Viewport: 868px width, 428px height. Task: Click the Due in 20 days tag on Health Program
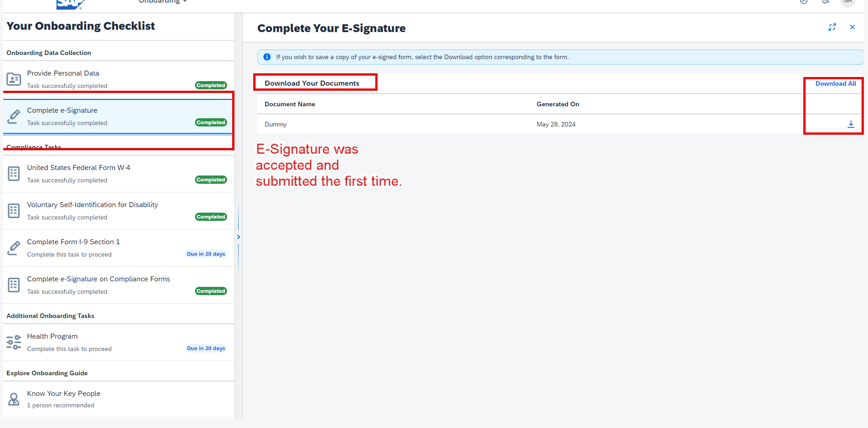point(206,348)
